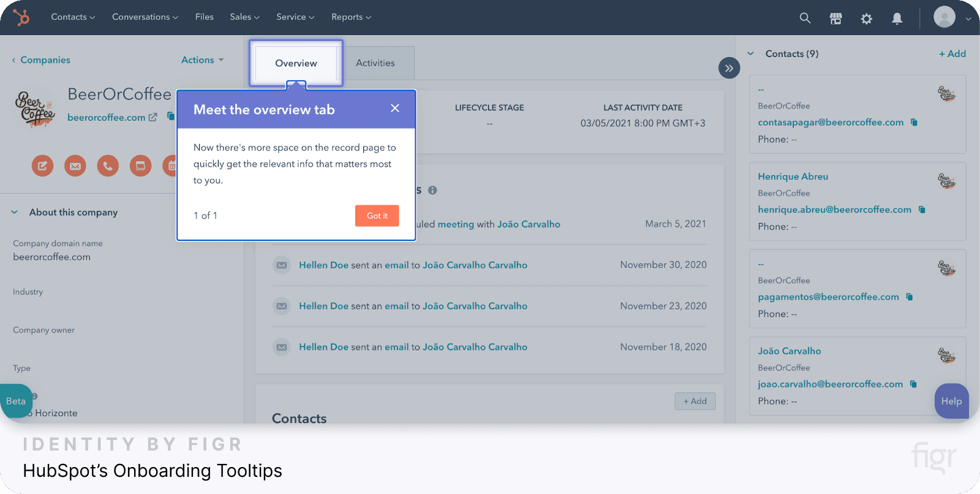980x494 pixels.
Task: Switch to the Activities tab
Action: click(x=375, y=63)
